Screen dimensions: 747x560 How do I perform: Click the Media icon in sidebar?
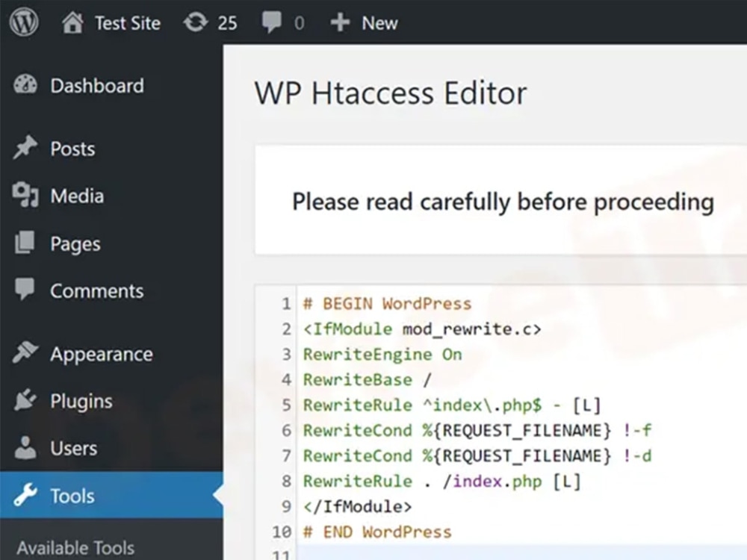tap(25, 196)
